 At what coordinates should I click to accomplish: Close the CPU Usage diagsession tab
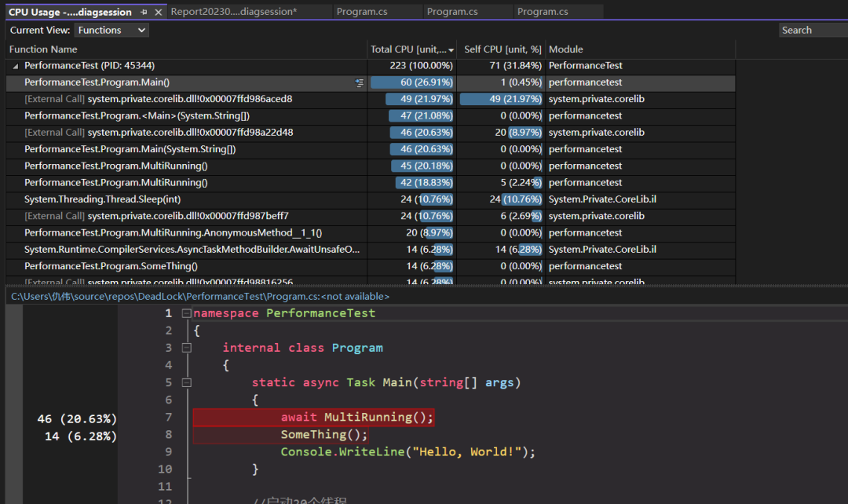(x=158, y=12)
